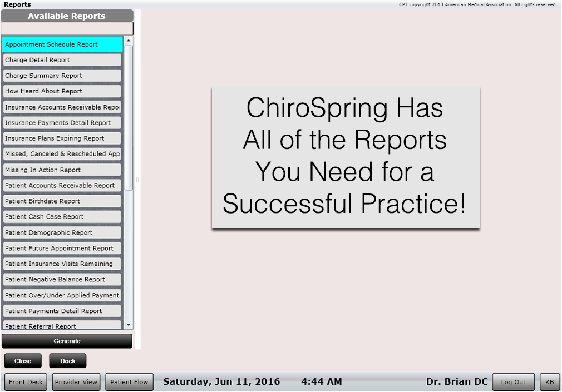Viewport: 562px width, 392px height.
Task: Dock the Reports window
Action: coord(68,361)
